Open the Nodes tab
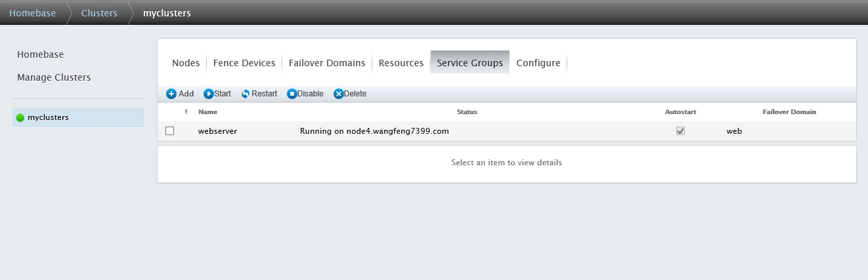The width and height of the screenshot is (868, 280). click(x=185, y=63)
